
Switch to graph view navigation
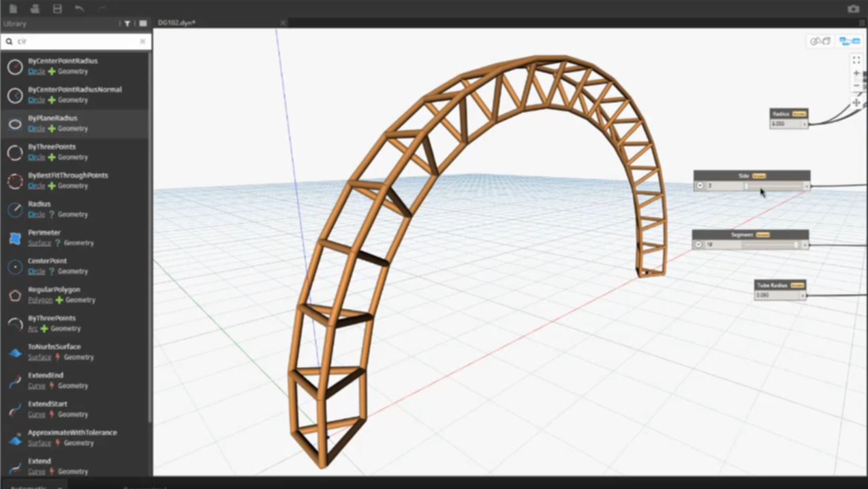849,42
